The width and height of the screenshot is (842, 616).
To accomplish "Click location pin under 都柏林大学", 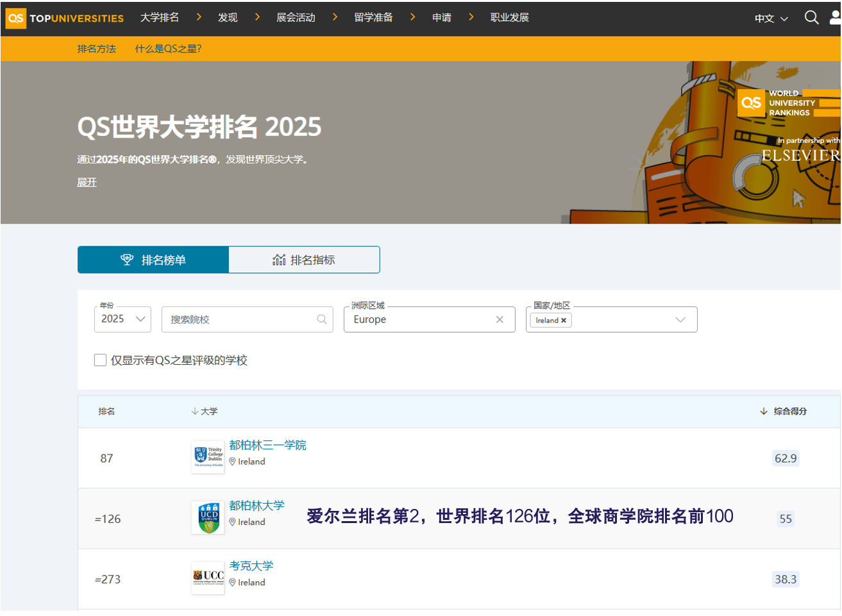I will 232,522.
